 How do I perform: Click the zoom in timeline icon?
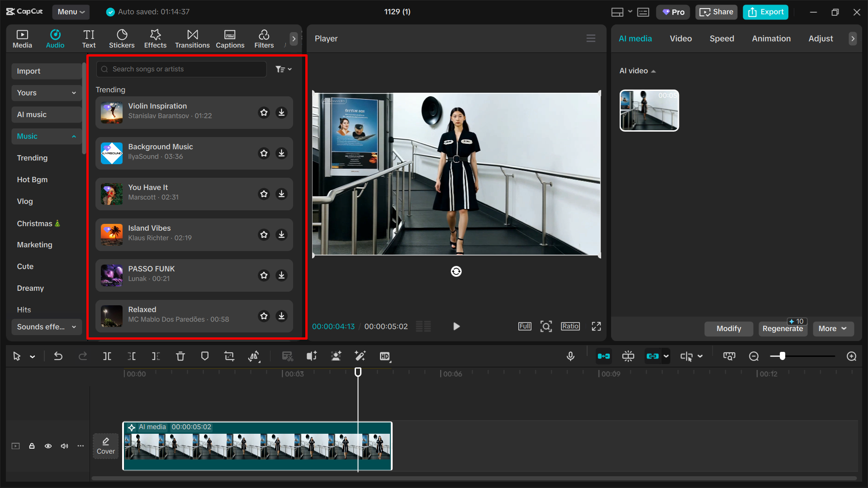(x=851, y=356)
